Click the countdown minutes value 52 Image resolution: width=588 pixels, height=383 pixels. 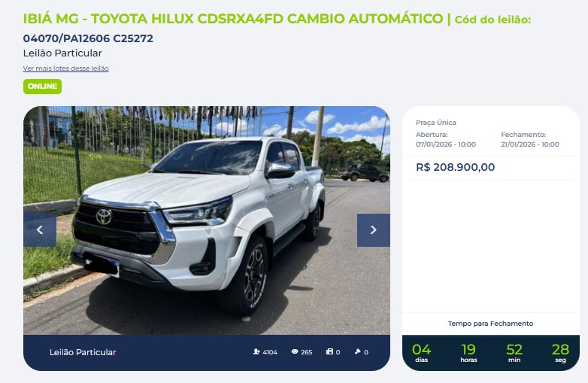514,350
